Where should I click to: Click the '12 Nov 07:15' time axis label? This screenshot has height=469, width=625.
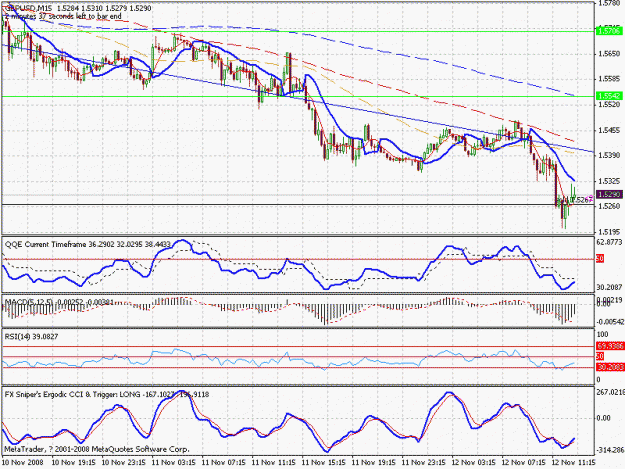click(523, 463)
